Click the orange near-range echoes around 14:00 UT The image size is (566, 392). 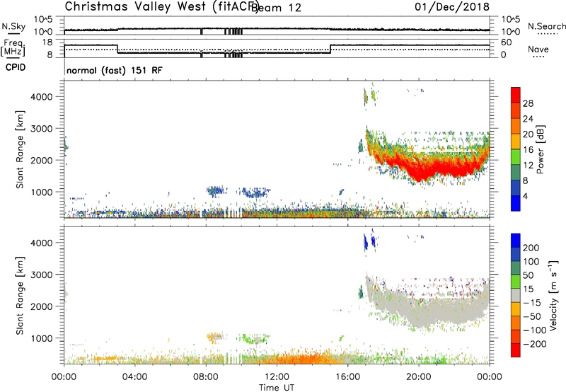[x=307, y=359]
